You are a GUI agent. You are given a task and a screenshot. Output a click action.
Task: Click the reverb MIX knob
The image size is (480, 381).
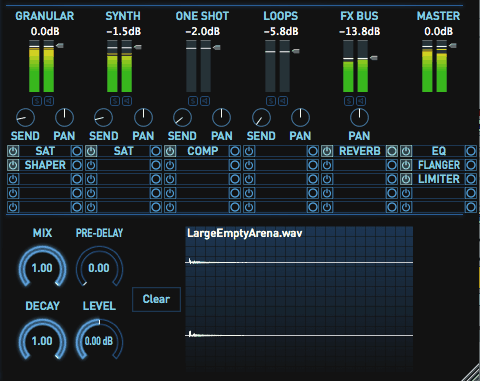(x=42, y=268)
